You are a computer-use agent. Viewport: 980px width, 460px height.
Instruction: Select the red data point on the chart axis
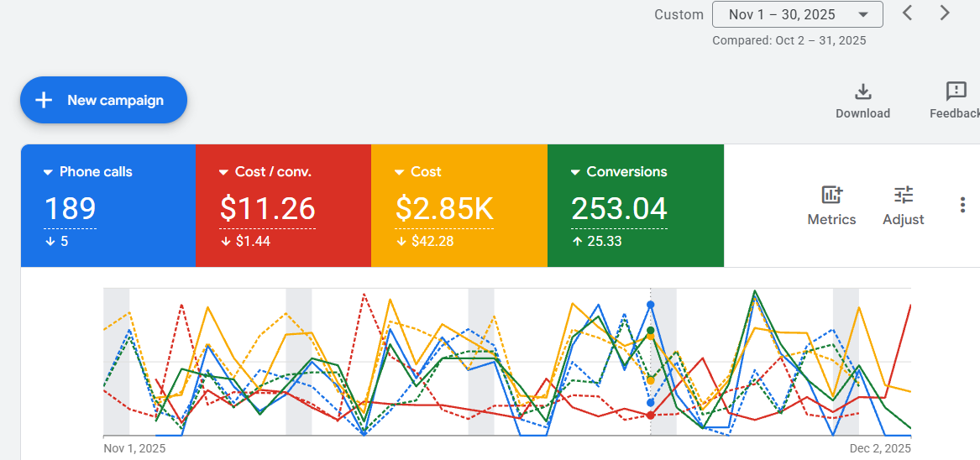[651, 415]
